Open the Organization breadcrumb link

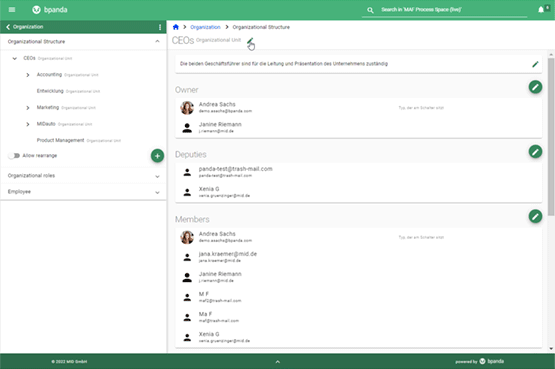[205, 27]
